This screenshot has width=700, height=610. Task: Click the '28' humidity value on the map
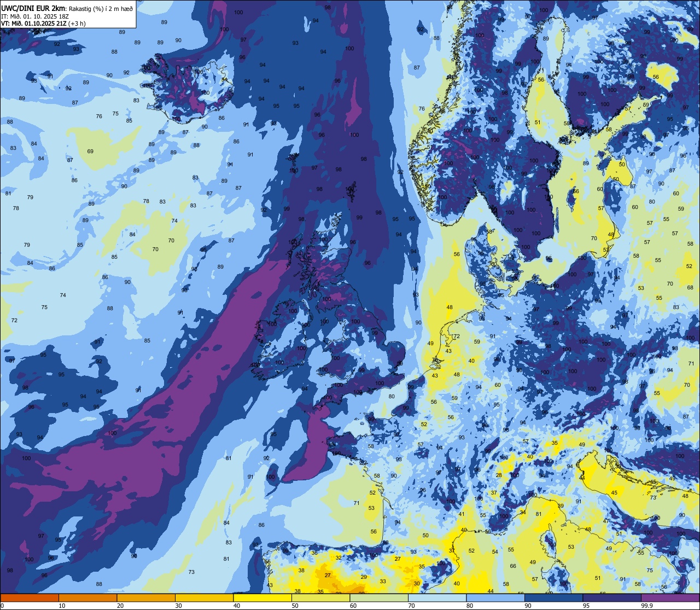click(x=499, y=475)
